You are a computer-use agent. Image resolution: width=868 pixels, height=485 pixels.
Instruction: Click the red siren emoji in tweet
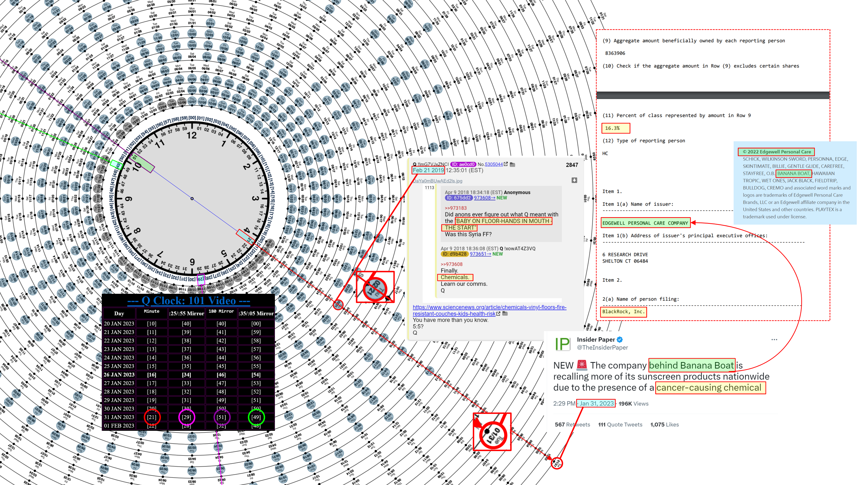pyautogui.click(x=582, y=365)
